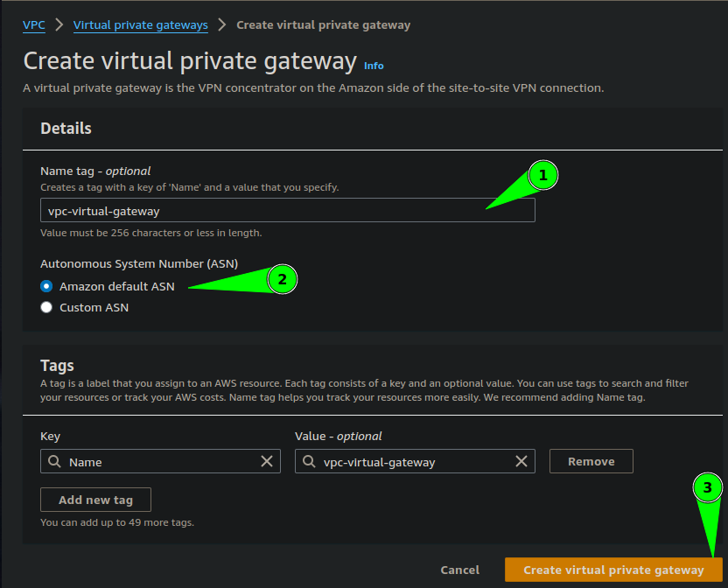Select Amazon default ASN radio button
Screen dimensions: 728x588
(46, 286)
